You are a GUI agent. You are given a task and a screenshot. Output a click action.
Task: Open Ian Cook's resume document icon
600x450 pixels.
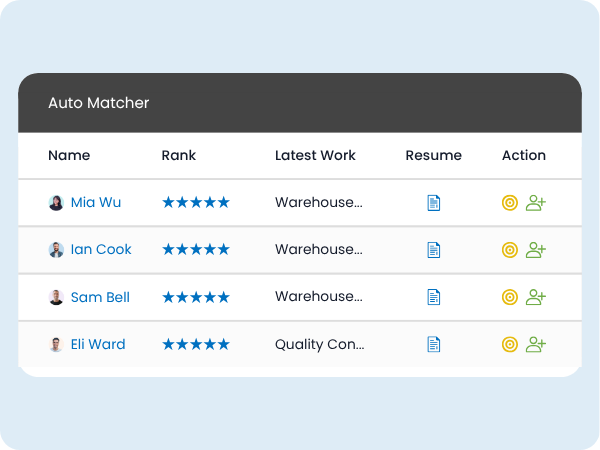coord(434,250)
